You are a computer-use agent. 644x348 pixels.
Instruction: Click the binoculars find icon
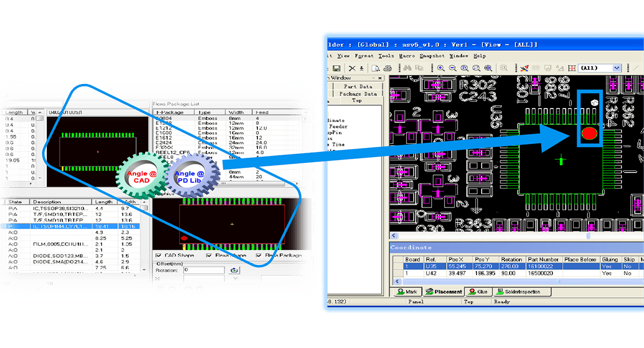coord(407,68)
